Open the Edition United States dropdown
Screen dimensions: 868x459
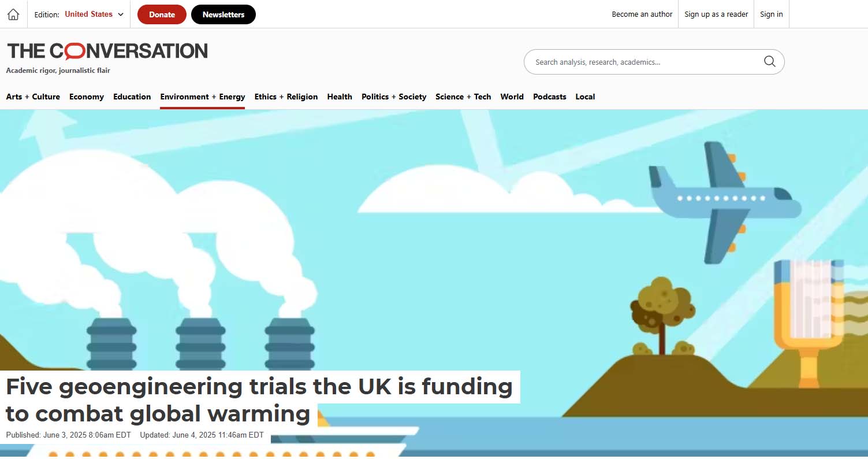tap(79, 14)
